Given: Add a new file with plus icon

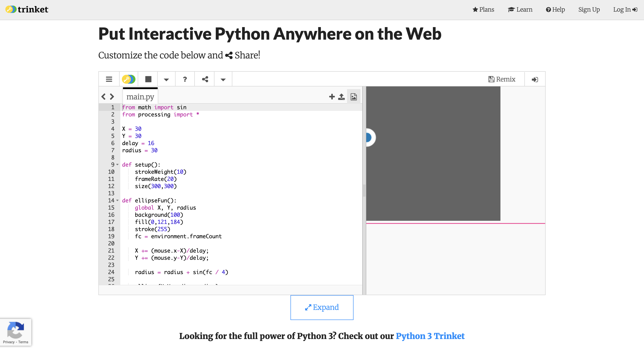Looking at the screenshot, I should (332, 97).
